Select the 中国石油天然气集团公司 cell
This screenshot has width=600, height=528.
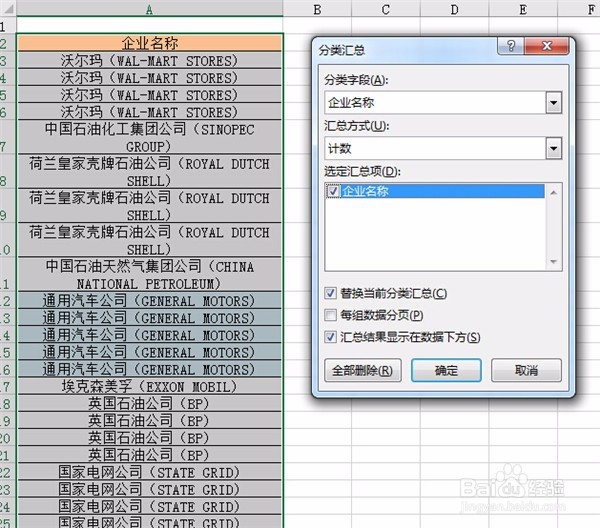tap(150, 274)
